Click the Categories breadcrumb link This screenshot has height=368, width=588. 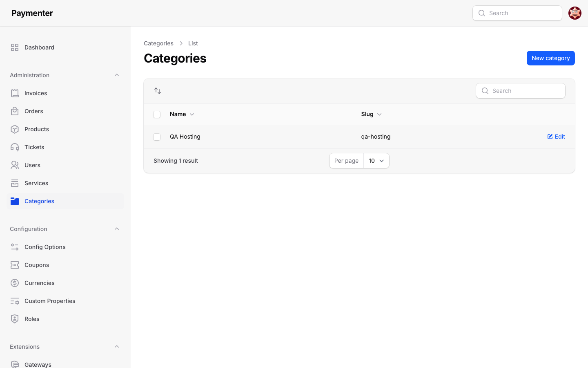(x=158, y=43)
